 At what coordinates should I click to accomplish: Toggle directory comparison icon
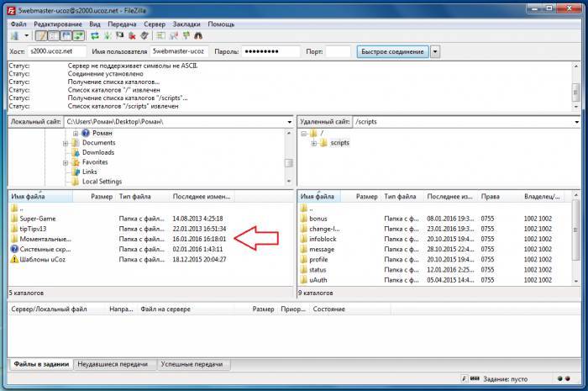(x=174, y=36)
